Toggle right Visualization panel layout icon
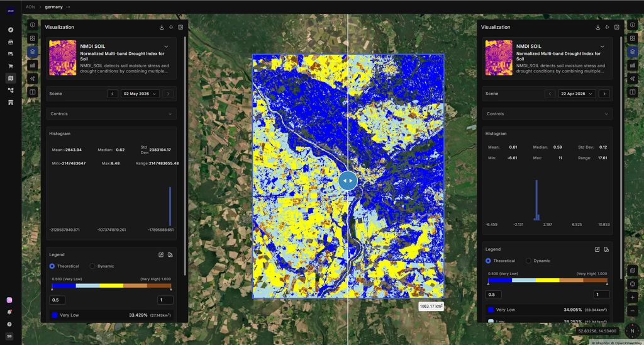Image resolution: width=644 pixels, height=345 pixels. pyautogui.click(x=616, y=27)
